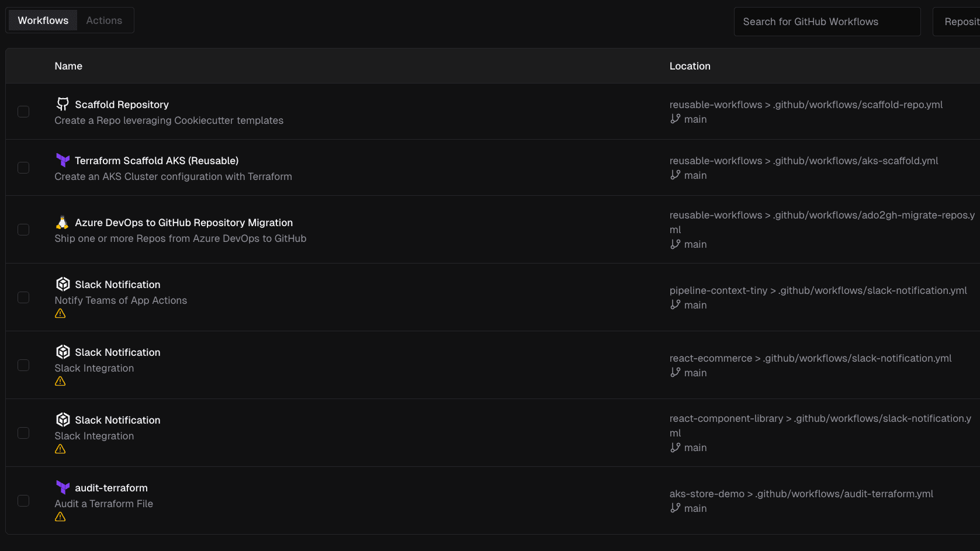The height and width of the screenshot is (551, 980).
Task: Select the Workflows tab
Action: [42, 20]
